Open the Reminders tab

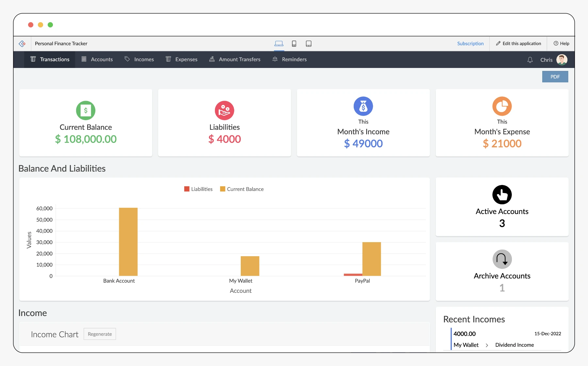(290, 59)
